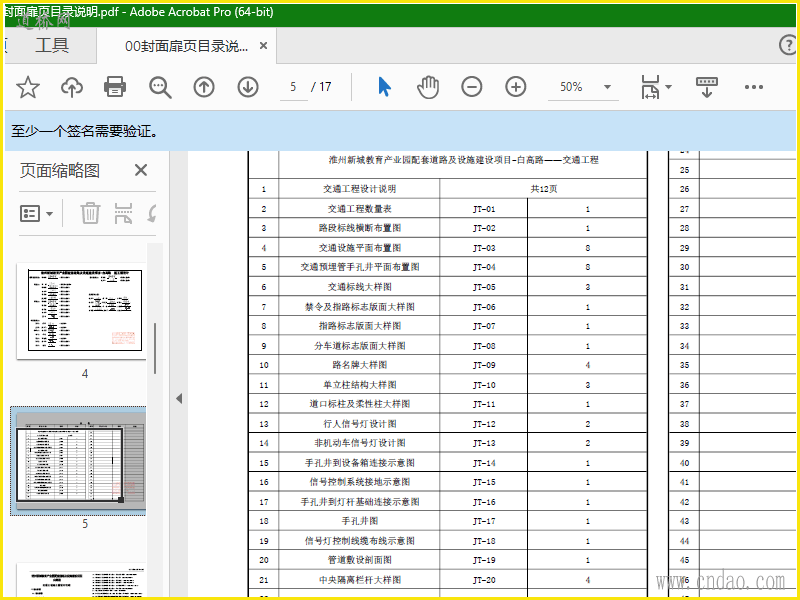Click the 手孔井到设备箱连接示意图 row

(447, 463)
